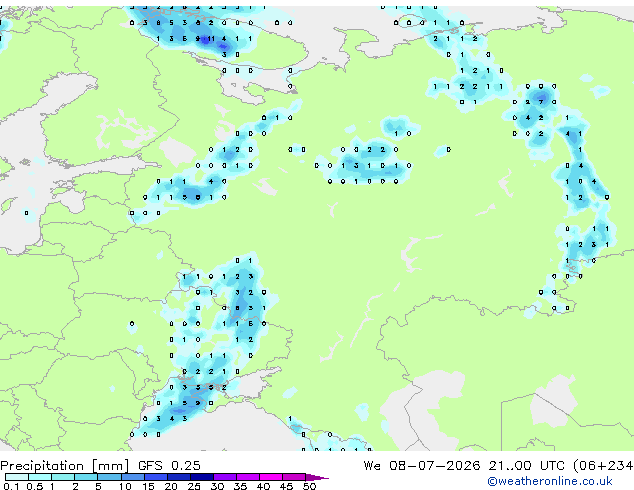
Task: Click the '0.1' legend scale label
Action: (11, 486)
